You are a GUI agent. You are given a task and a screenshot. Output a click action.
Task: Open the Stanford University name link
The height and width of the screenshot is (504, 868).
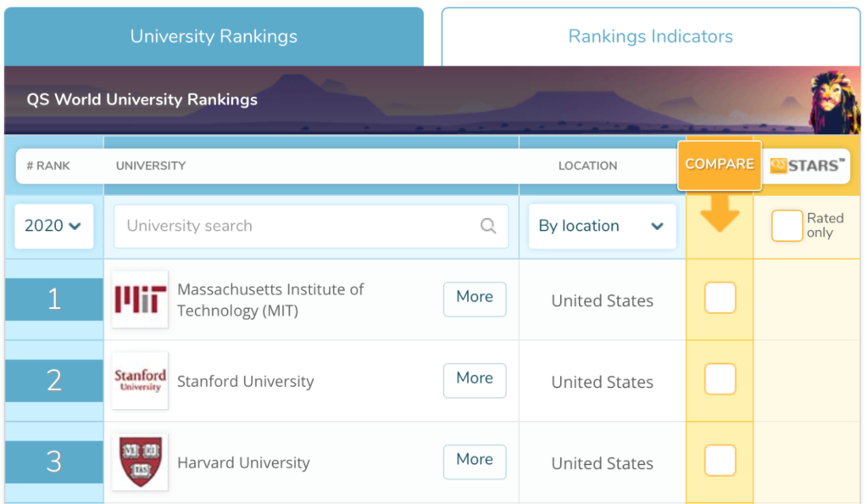point(245,382)
